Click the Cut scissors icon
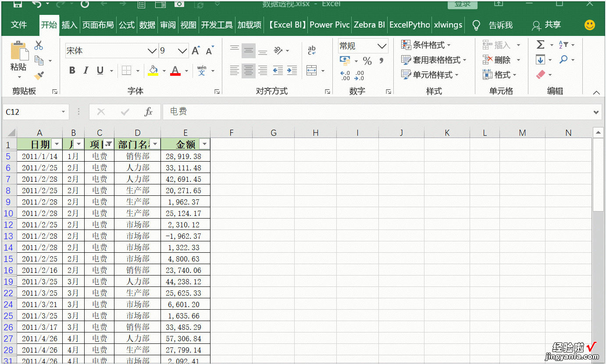The height and width of the screenshot is (364, 606). tap(39, 45)
